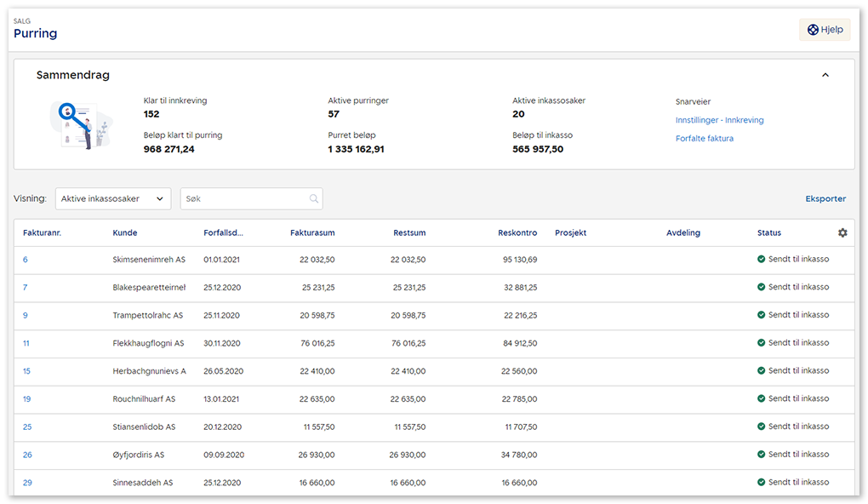The image size is (868, 504).
Task: Sort by Fakturanr. column header
Action: coord(42,233)
